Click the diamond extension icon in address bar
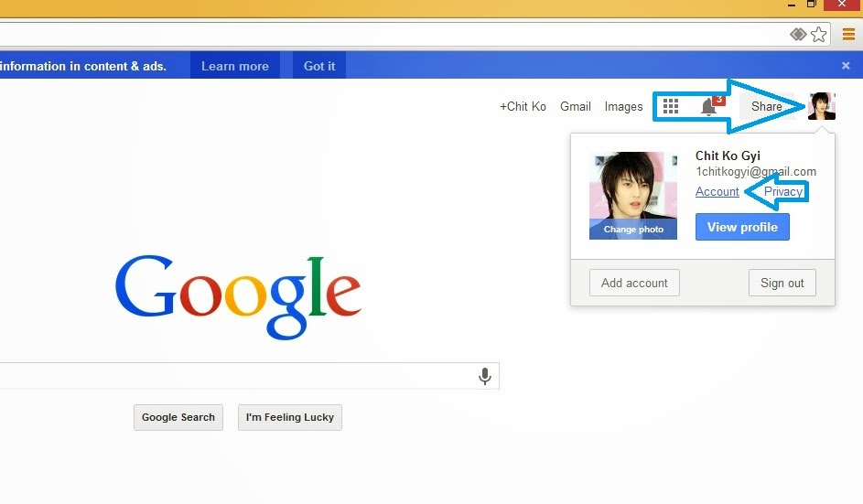This screenshot has width=863, height=504. coord(798,35)
